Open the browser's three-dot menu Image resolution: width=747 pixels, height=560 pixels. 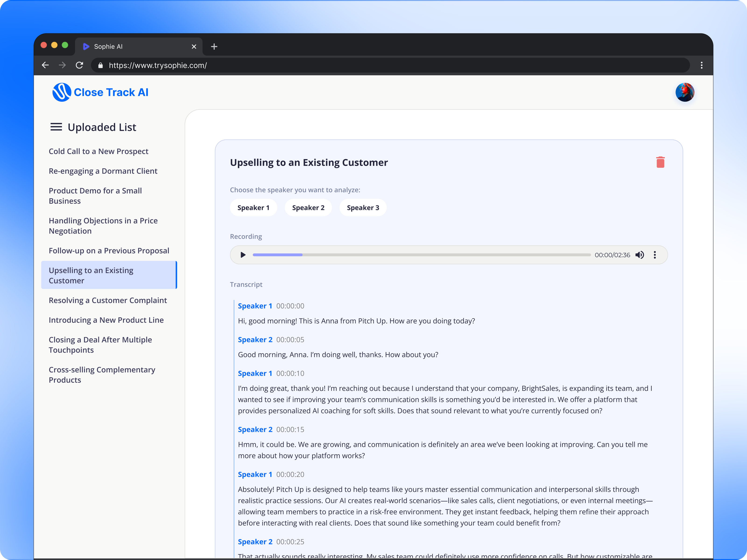(x=701, y=65)
